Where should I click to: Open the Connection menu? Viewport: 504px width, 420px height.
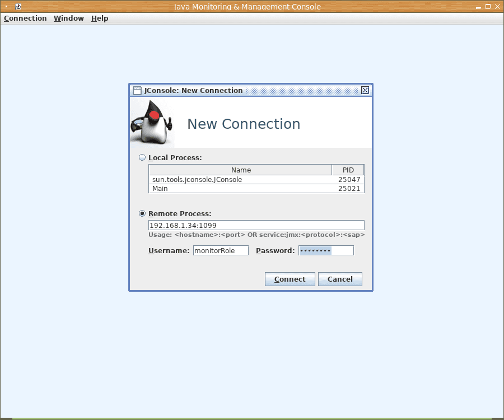[x=25, y=18]
